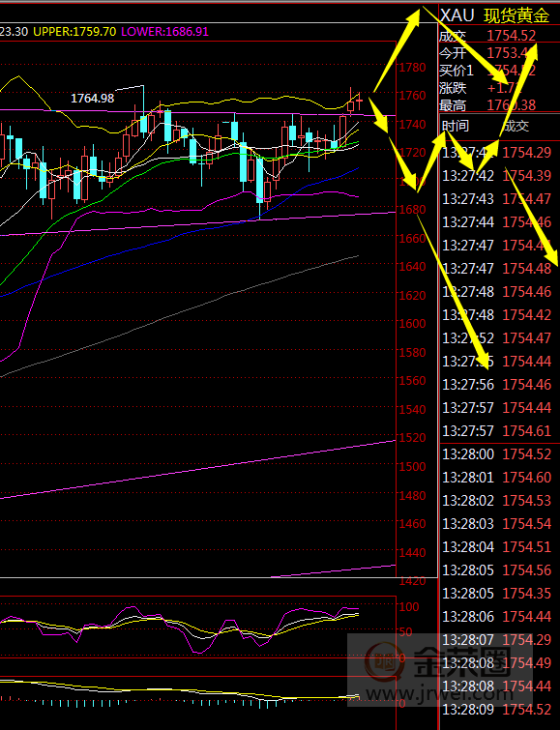
Task: Select the 1480 price axis label
Action: click(412, 496)
